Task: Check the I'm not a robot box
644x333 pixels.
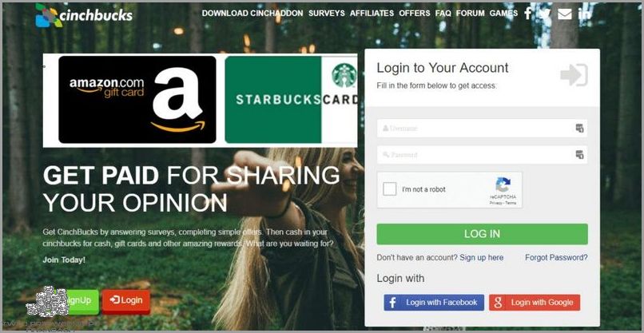Action: 389,189
